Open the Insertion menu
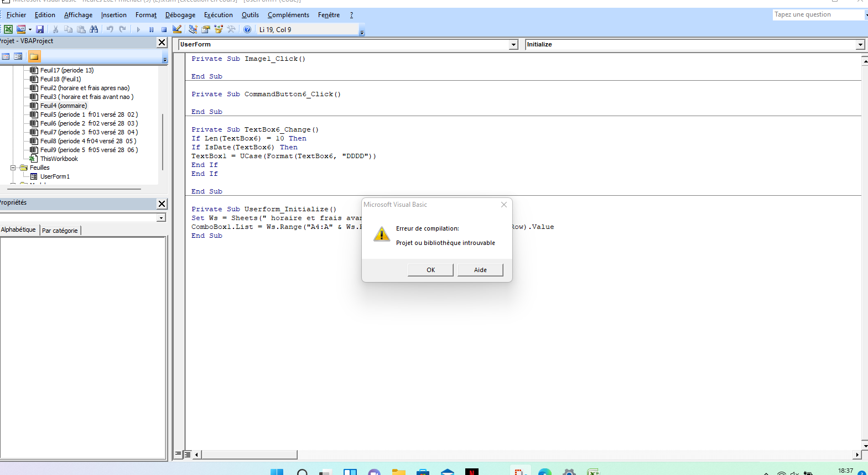Image resolution: width=868 pixels, height=475 pixels. 113,15
